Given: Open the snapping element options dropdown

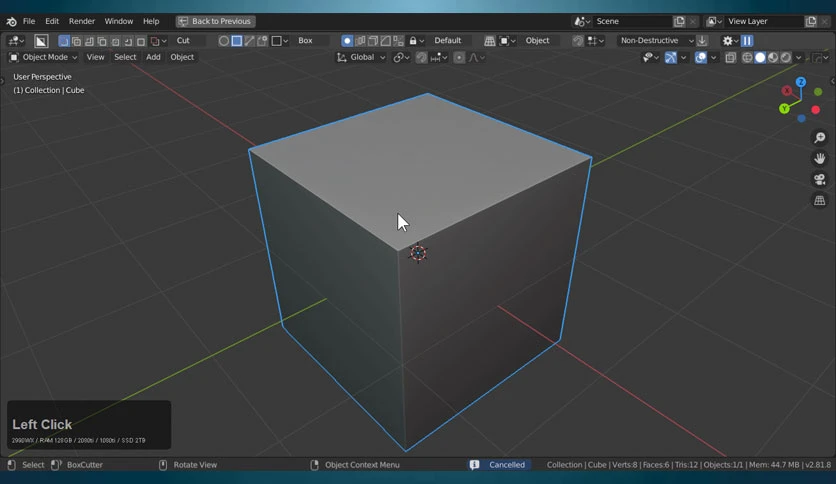Looking at the screenshot, I should (x=439, y=57).
